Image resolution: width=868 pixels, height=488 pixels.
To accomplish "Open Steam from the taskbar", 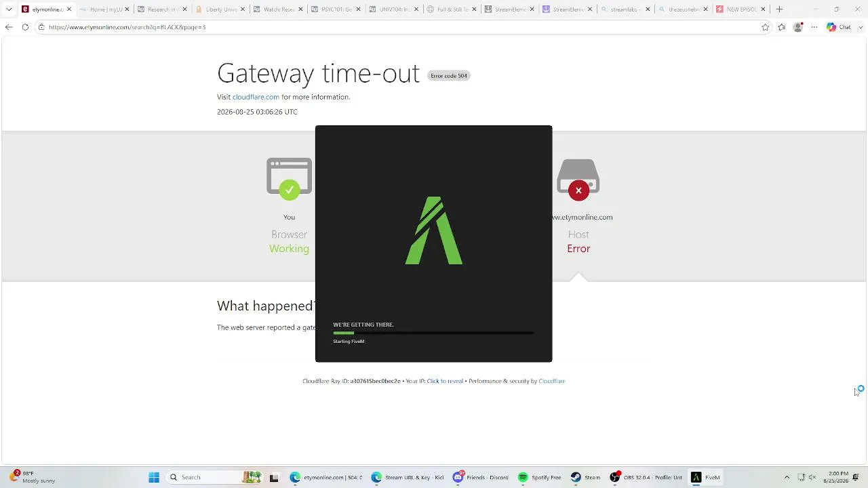I will point(585,477).
